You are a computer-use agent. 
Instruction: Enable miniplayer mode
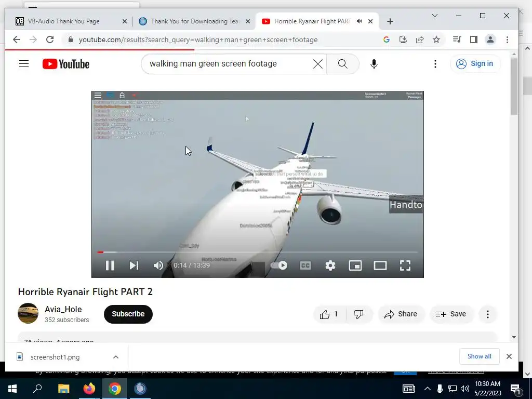pos(355,265)
